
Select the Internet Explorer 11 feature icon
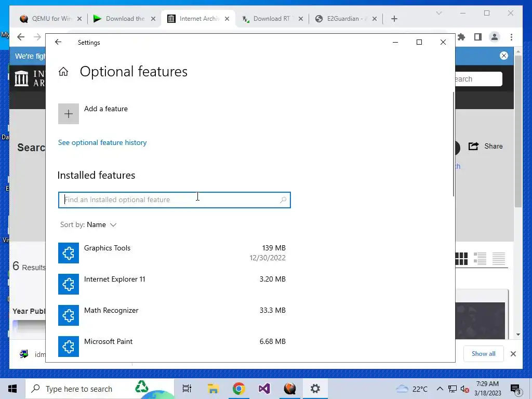(69, 284)
